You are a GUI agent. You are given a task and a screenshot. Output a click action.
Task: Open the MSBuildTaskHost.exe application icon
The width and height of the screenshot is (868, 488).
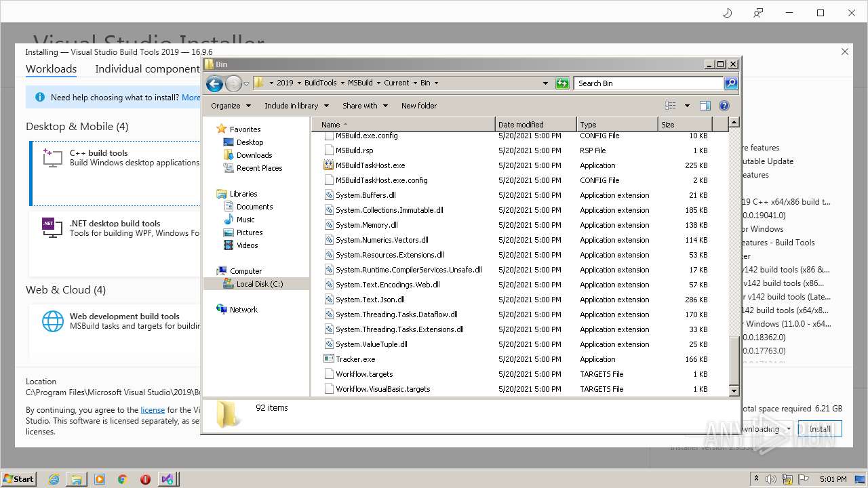click(x=329, y=165)
